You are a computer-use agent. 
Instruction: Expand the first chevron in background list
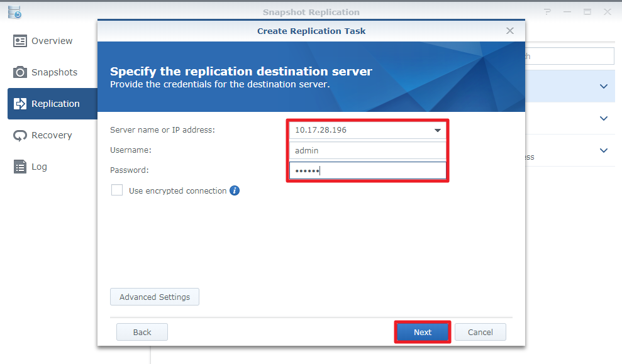click(x=604, y=86)
